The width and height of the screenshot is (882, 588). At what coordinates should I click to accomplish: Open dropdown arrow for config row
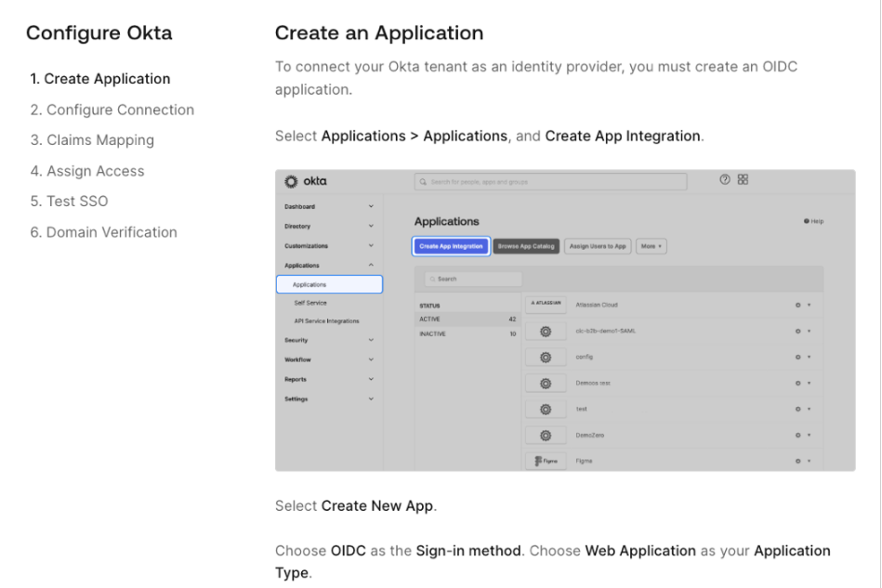pyautogui.click(x=810, y=357)
